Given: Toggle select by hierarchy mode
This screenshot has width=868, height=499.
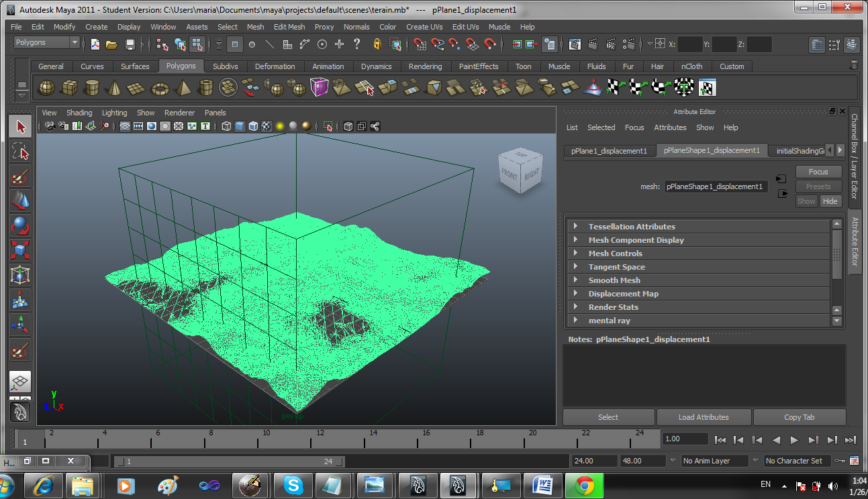Looking at the screenshot, I should point(162,44).
